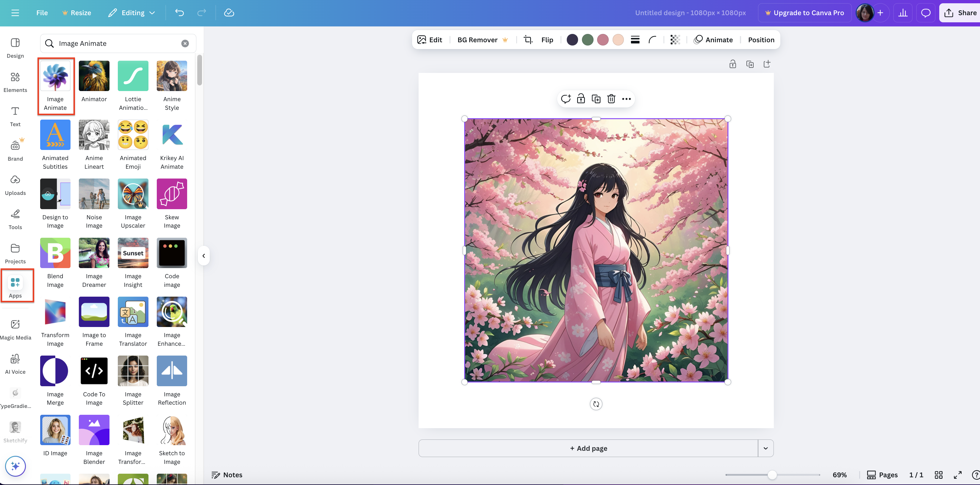Click the duplicate icon above image
980x485 pixels.
[596, 99]
